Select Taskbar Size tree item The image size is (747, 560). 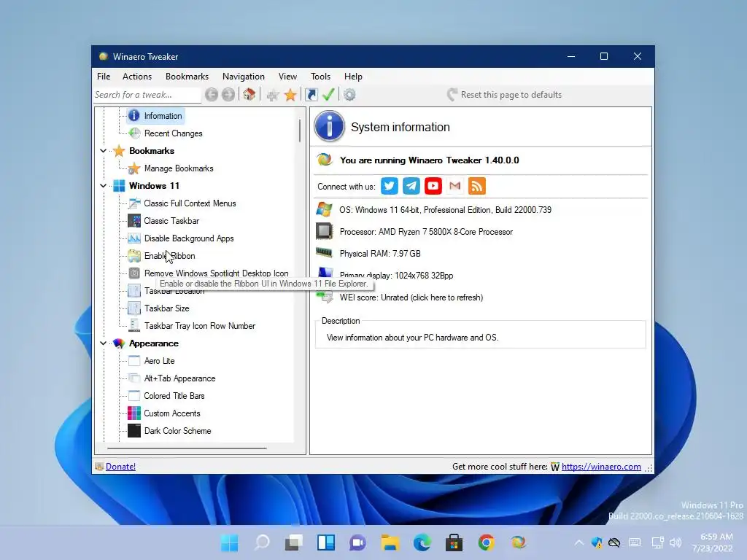click(167, 308)
